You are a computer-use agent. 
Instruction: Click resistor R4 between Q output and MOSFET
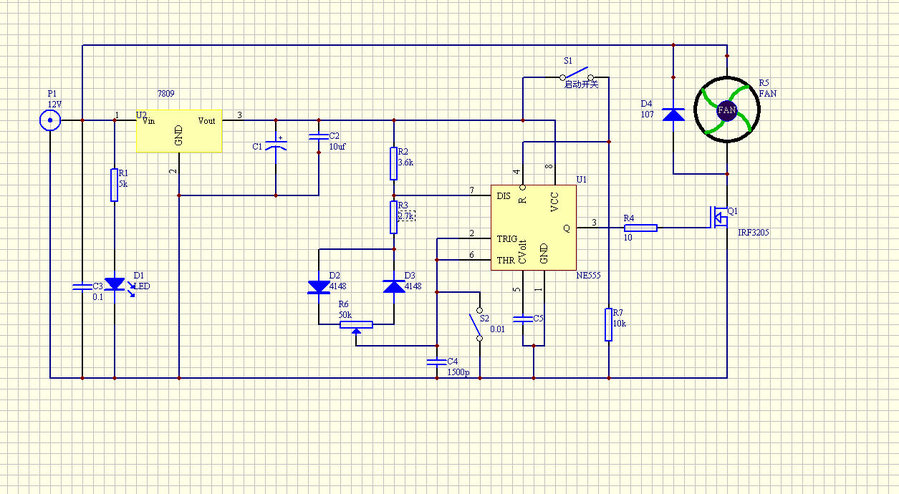pyautogui.click(x=640, y=228)
